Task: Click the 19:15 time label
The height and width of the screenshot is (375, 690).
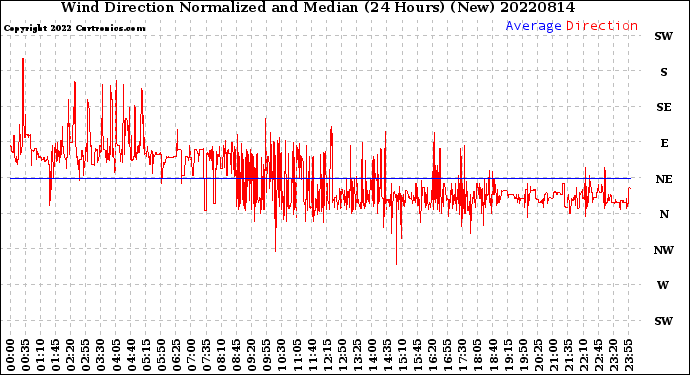Action: [x=508, y=355]
